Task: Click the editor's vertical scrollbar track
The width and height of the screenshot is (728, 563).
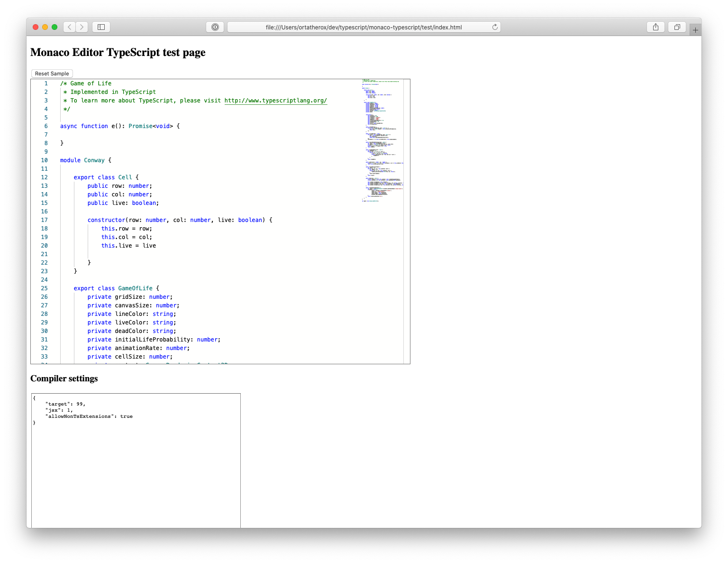Action: 407,222
